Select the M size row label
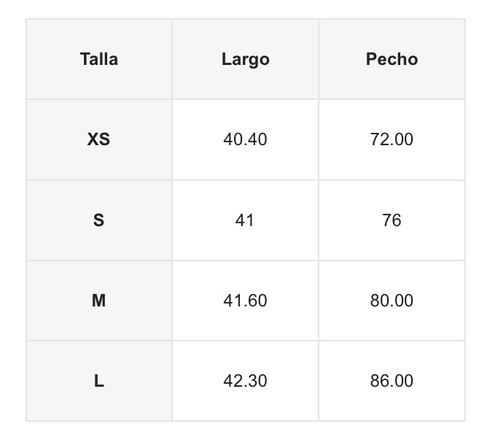498x448 pixels. [99, 300]
